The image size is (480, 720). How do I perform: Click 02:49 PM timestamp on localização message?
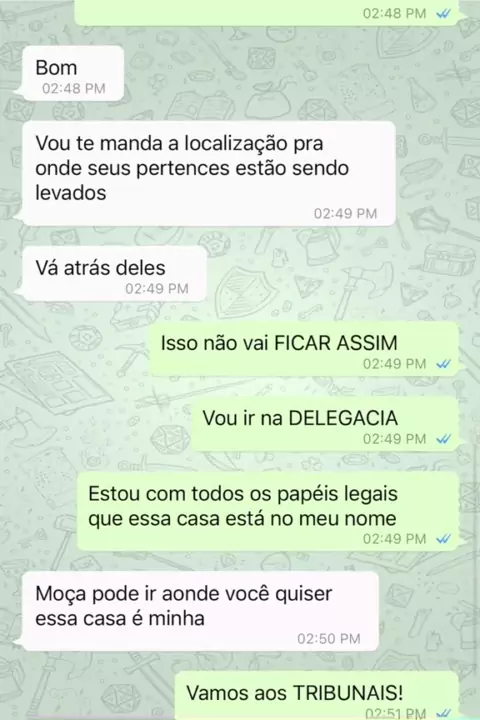(x=345, y=214)
